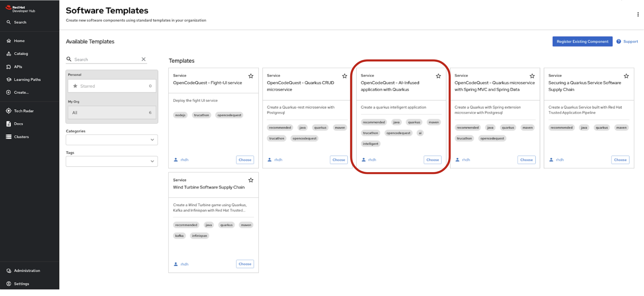Click the Administration gear-user icon

[x=9, y=271]
